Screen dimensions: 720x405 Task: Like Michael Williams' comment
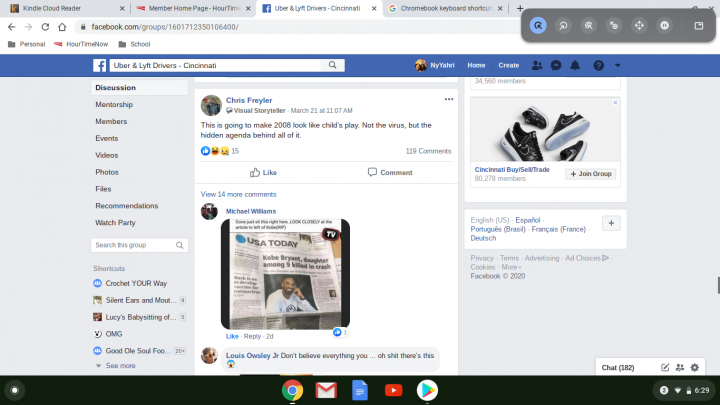[232, 336]
